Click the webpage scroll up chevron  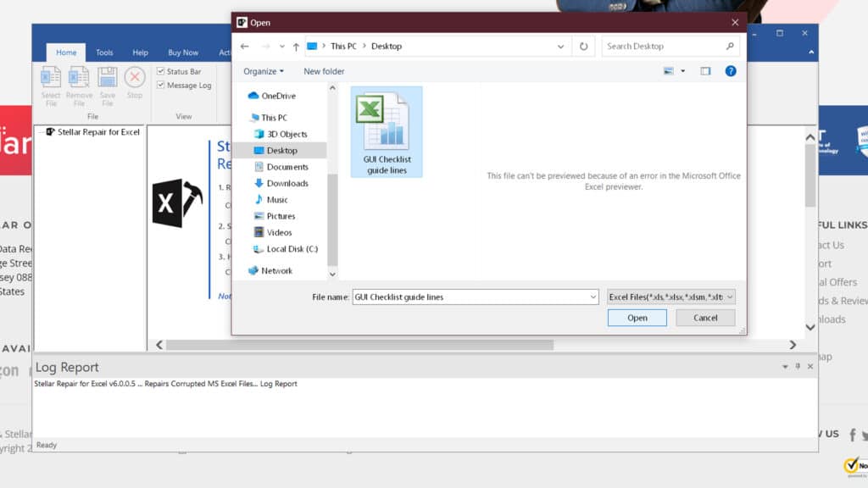pos(810,137)
